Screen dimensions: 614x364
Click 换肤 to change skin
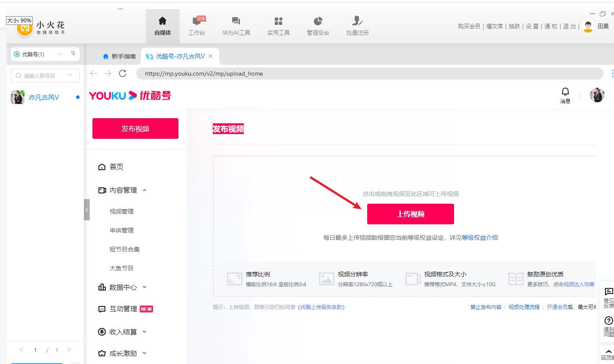[514, 26]
